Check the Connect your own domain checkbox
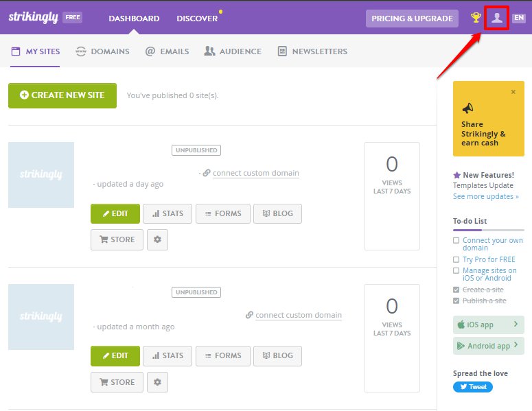Image resolution: width=532 pixels, height=411 pixels. (456, 240)
